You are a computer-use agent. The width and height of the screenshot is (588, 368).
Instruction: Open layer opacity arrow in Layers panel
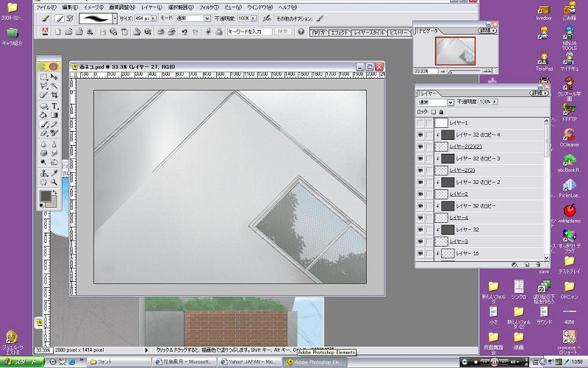click(495, 102)
